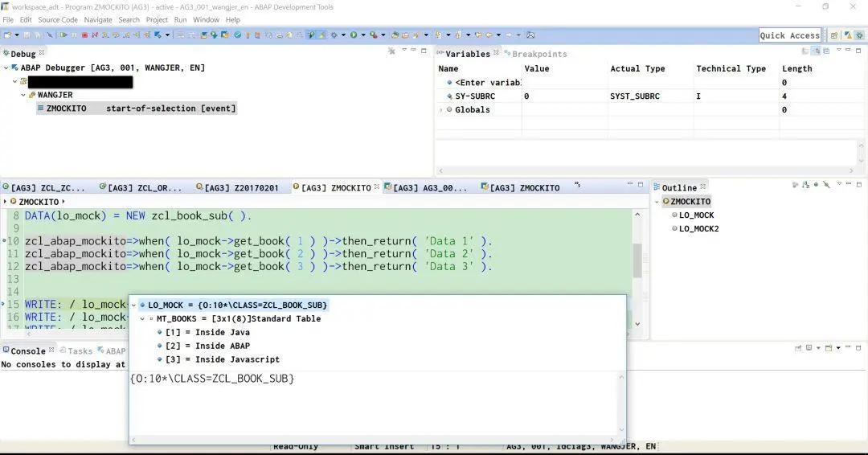Select the SY-SUBRC variable row
The width and height of the screenshot is (868, 455).
[x=650, y=96]
